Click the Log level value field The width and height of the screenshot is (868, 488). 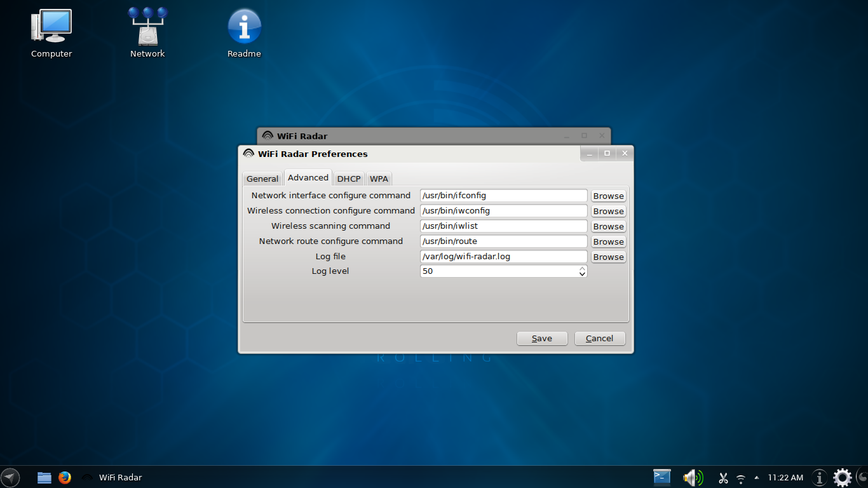click(x=499, y=271)
